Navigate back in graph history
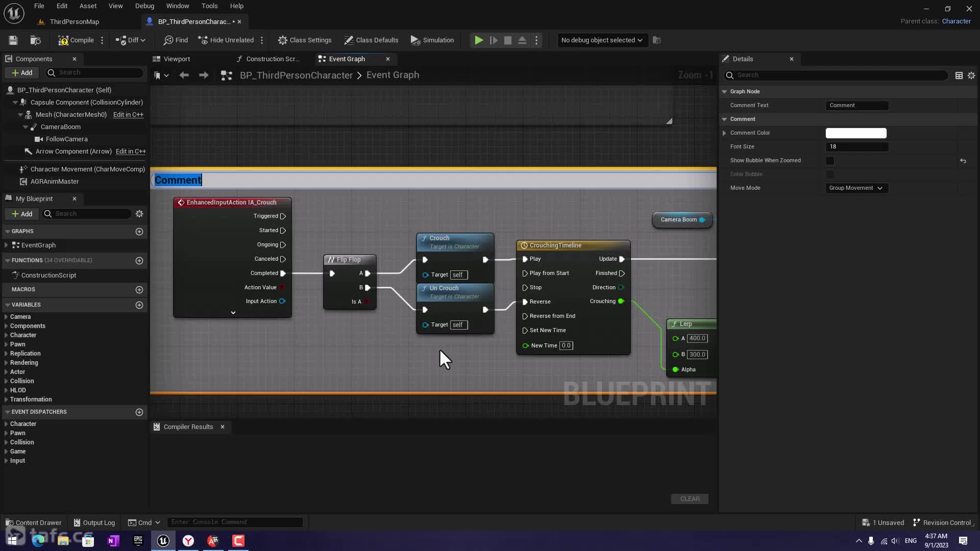Viewport: 980px width, 551px height. (184, 76)
